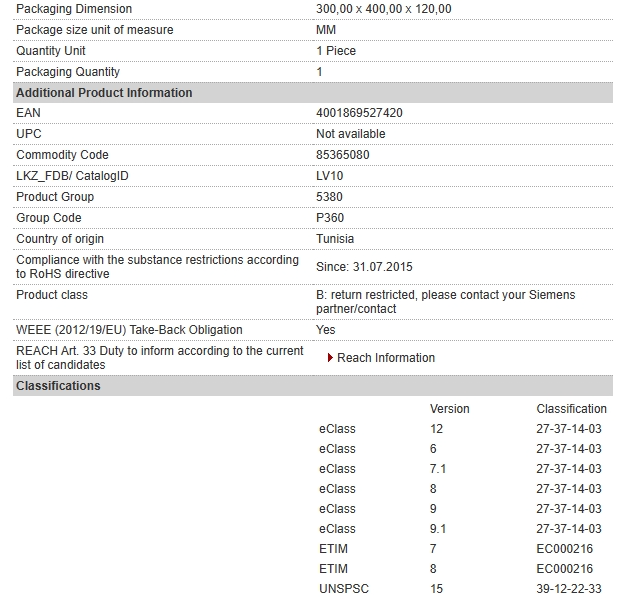The height and width of the screenshot is (602, 623).
Task: Click the eClass version 12 classification code
Action: click(x=569, y=429)
